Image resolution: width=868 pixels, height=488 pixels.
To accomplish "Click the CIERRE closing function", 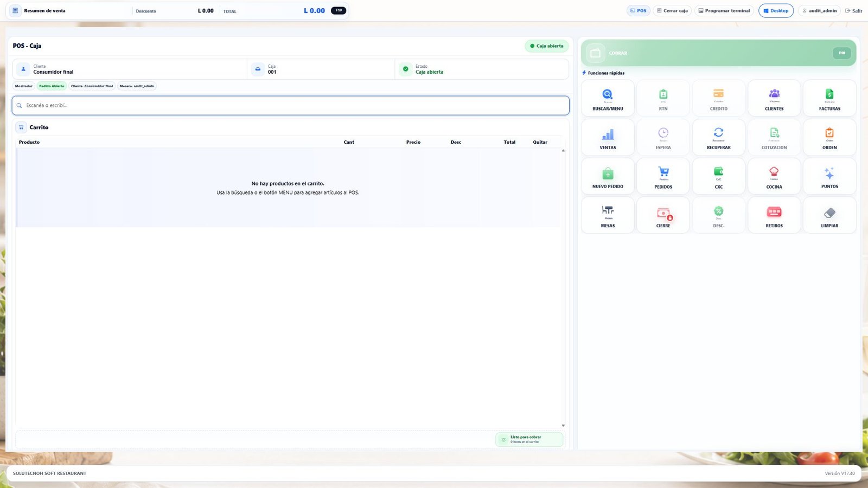I will [x=663, y=215].
